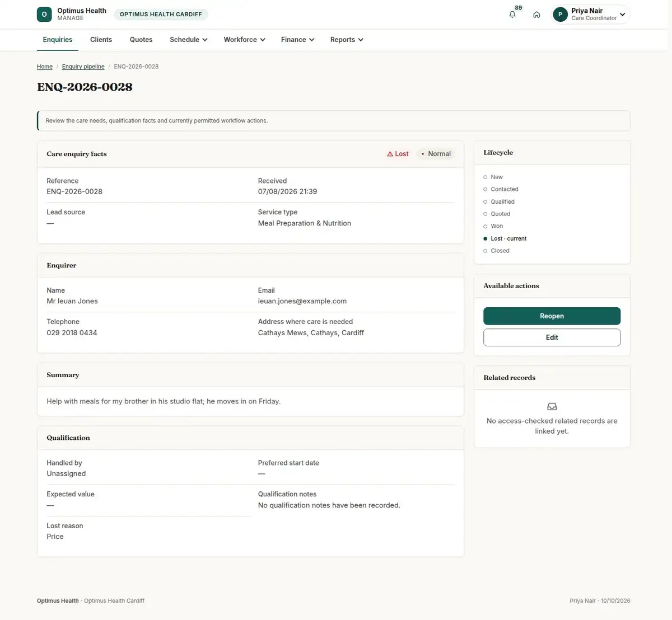Click Priya Nair's avatar circle
The width and height of the screenshot is (672, 620).
coord(560,15)
